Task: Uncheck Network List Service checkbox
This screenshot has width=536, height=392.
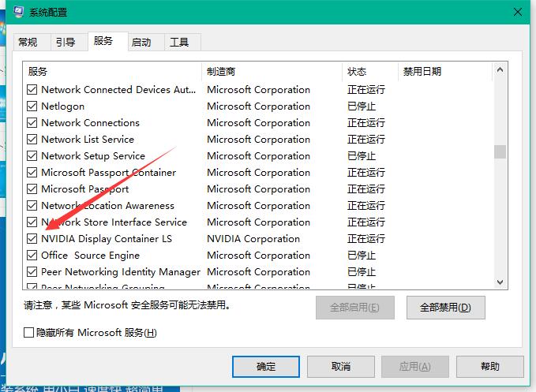Action: 32,140
